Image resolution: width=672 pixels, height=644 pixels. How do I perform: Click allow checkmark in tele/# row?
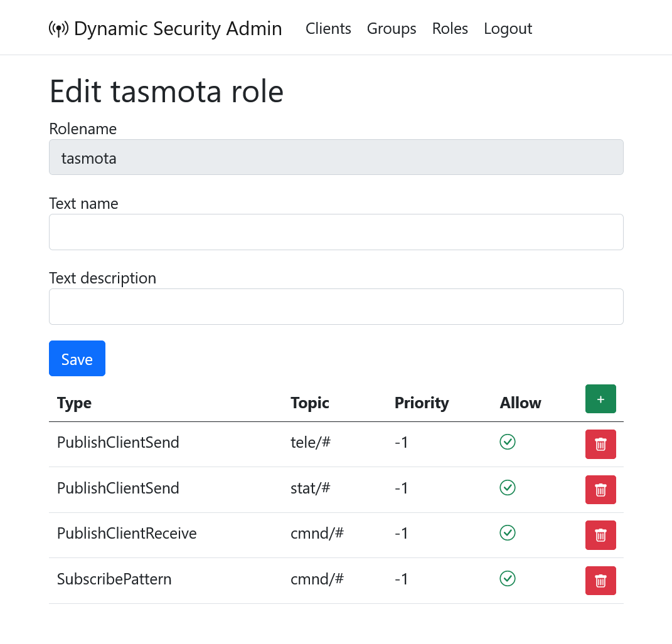[508, 442]
